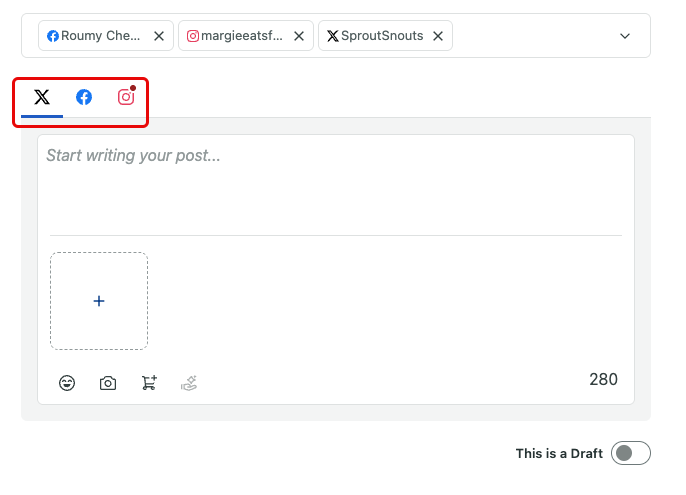Click the add product cart icon
The image size is (686, 495).
point(149,383)
